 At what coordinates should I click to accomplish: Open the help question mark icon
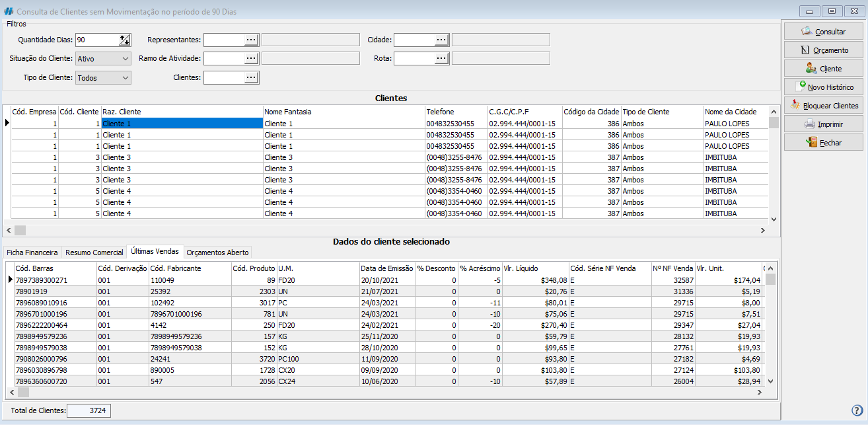point(857,410)
